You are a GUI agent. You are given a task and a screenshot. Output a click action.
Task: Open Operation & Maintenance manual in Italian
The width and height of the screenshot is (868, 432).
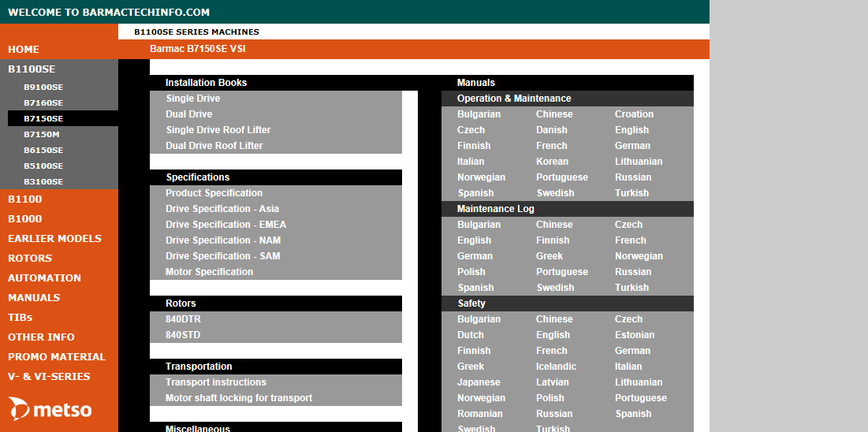471,162
